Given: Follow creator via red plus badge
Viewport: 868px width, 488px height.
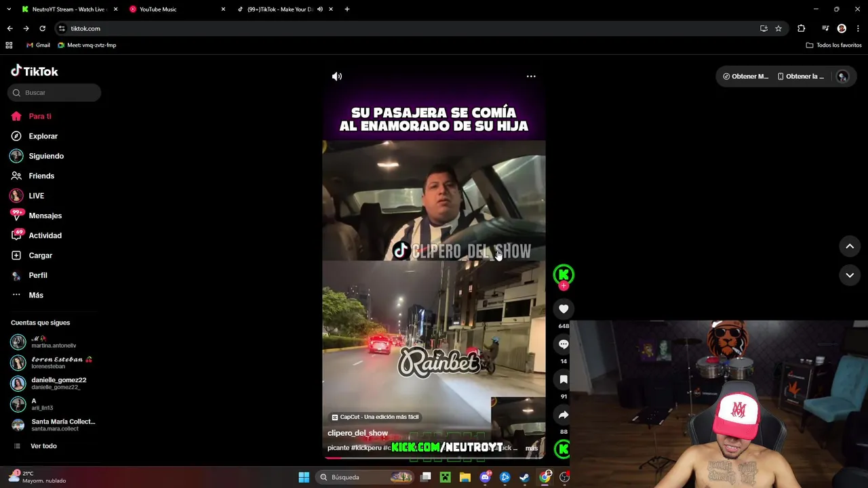Looking at the screenshot, I should (x=564, y=286).
